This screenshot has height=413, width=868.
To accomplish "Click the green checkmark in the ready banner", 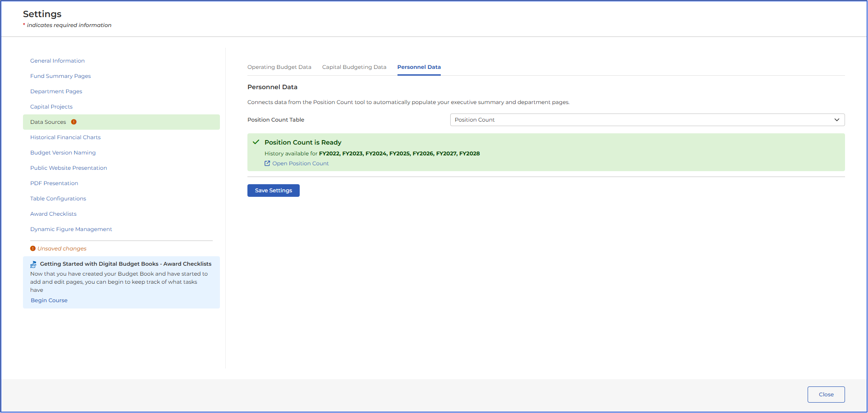I will (x=256, y=142).
